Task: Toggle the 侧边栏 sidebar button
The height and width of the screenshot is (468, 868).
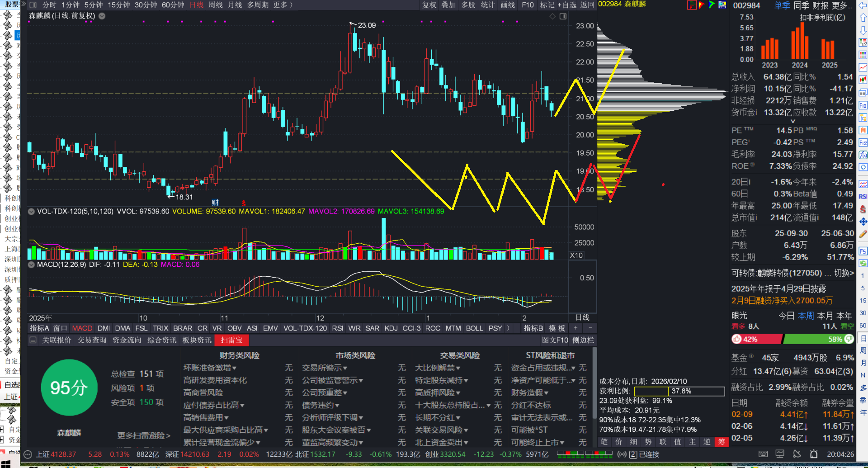Action: 583,340
